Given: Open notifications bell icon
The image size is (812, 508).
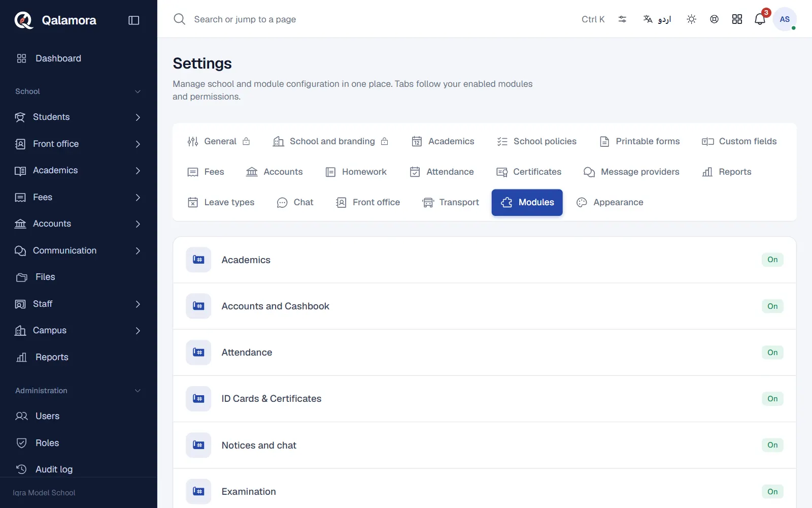Looking at the screenshot, I should [760, 19].
